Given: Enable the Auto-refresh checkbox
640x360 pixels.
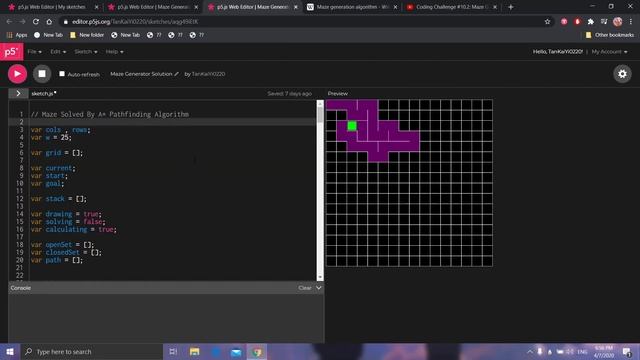Looking at the screenshot, I should tap(62, 73).
